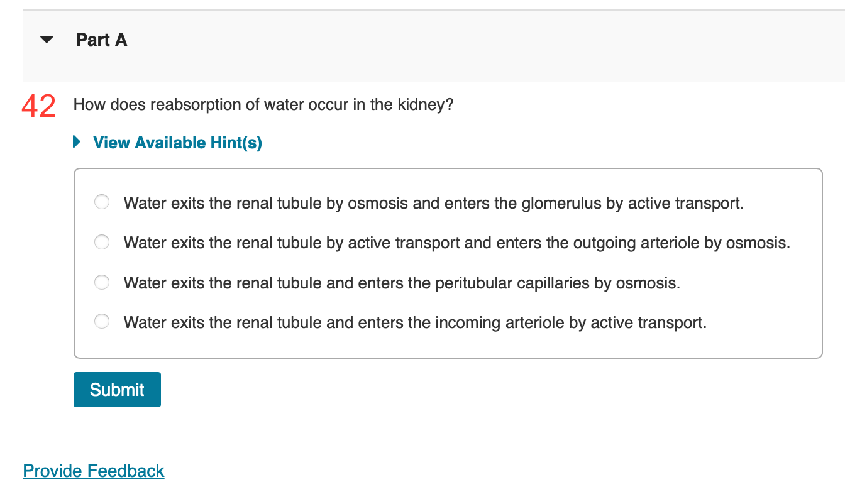Click the Part A collapse triangle icon
The width and height of the screenshot is (845, 504).
47,39
